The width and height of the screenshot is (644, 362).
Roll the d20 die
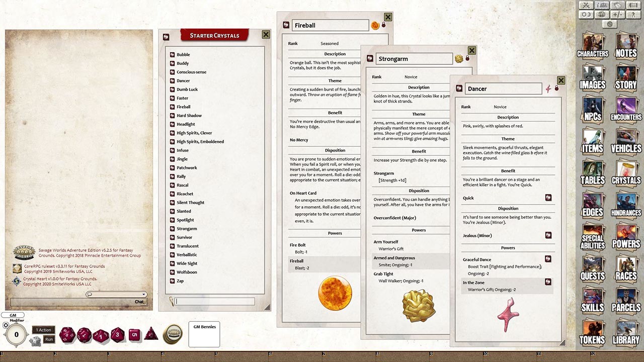[x=66, y=335]
